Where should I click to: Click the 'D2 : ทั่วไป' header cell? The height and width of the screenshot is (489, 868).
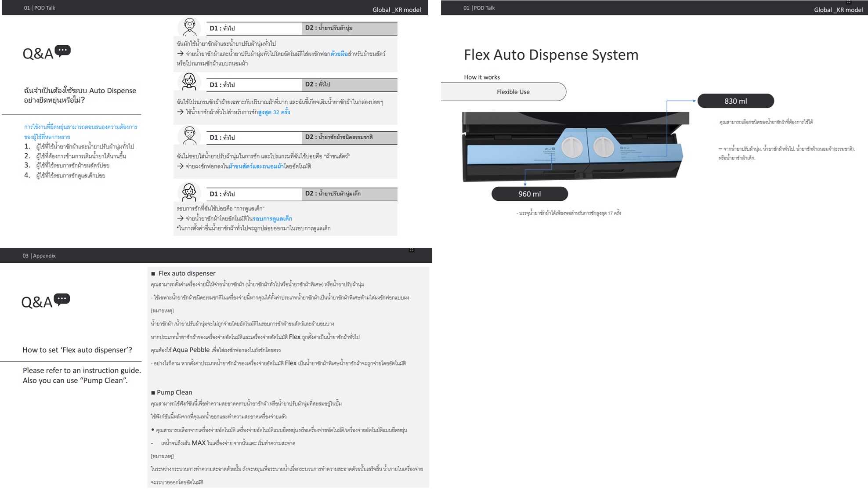[x=350, y=84]
